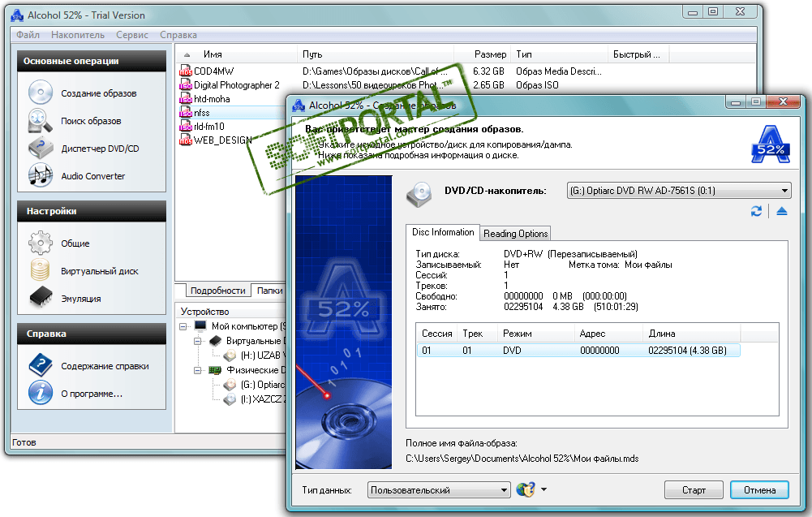The width and height of the screenshot is (812, 517).
Task: Click the '6.32 GB' size cell
Action: 488,71
